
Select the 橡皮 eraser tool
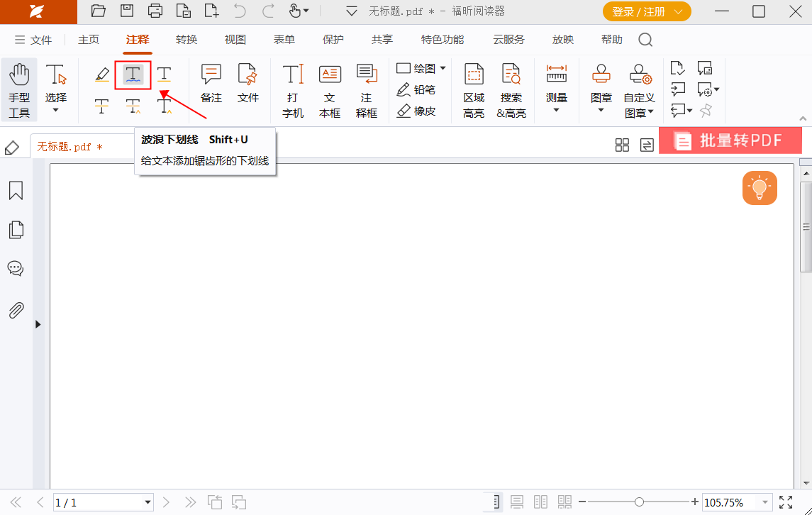click(418, 111)
